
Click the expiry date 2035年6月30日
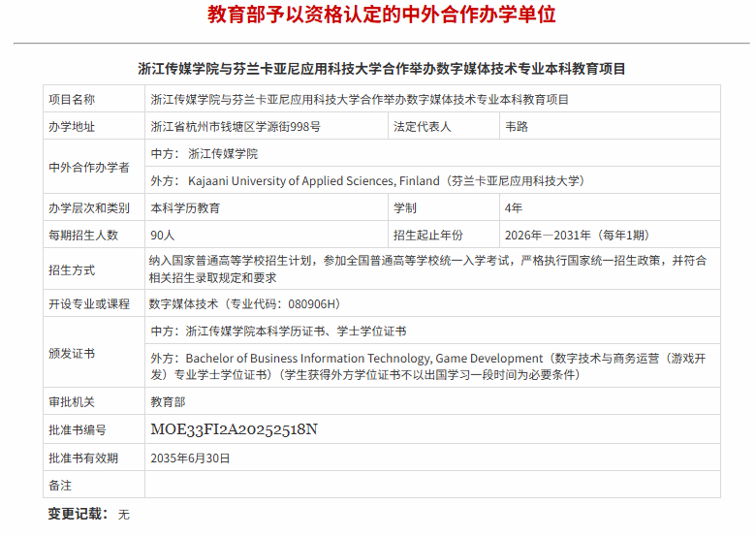[x=191, y=458]
